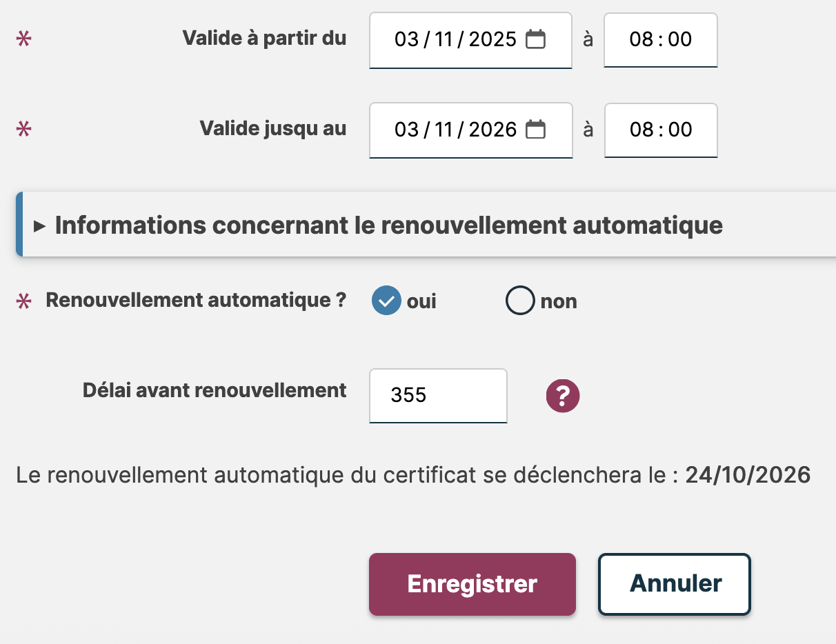836x644 pixels.
Task: Select the hour in the end time
Action: point(641,130)
